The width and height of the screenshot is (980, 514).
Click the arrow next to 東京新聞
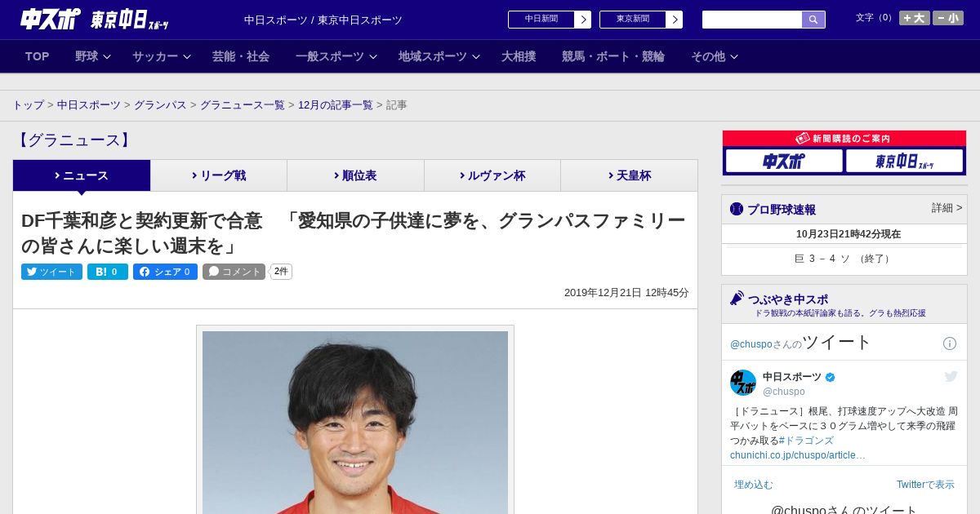coord(674,20)
